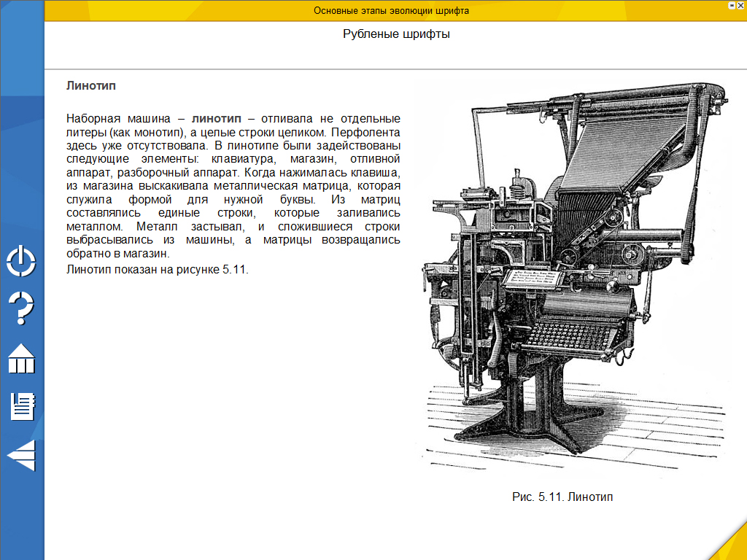Click the phrase 'Наборная машина' starting the paragraph
This screenshot has width=747, height=560.
tap(112, 118)
